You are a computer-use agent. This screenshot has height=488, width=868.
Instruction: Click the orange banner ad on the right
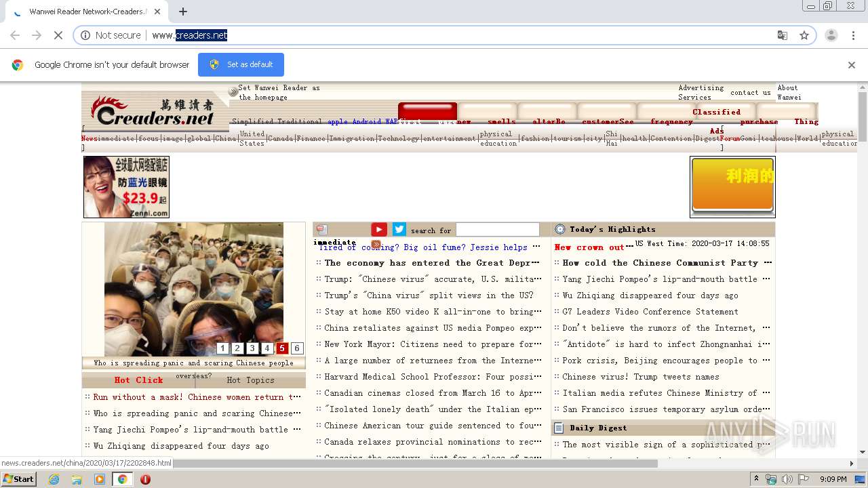click(x=732, y=187)
